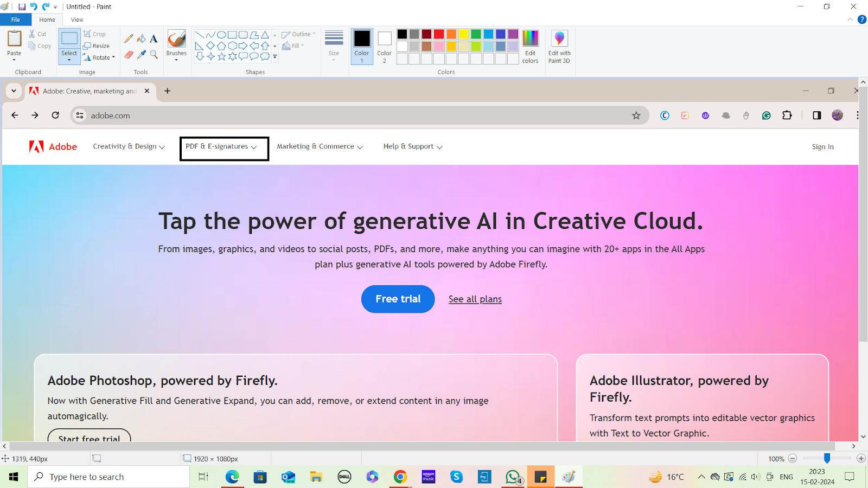The width and height of the screenshot is (868, 488).
Task: Click the horizontal scrollbar right arrow
Action: 853,446
